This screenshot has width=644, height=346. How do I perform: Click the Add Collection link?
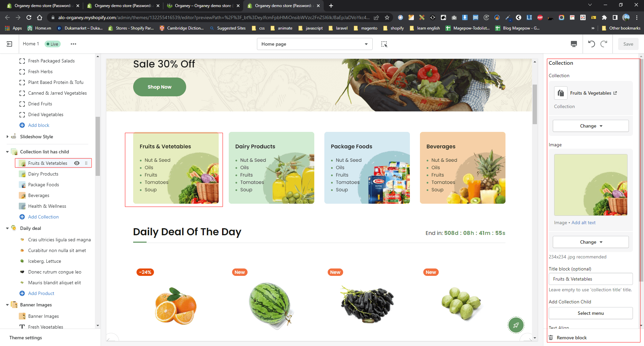(43, 217)
